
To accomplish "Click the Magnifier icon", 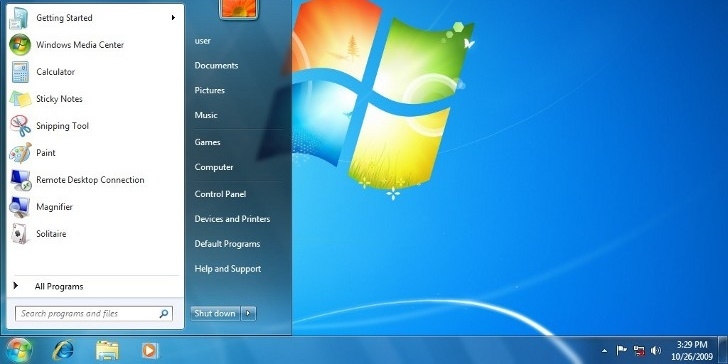I will point(20,207).
